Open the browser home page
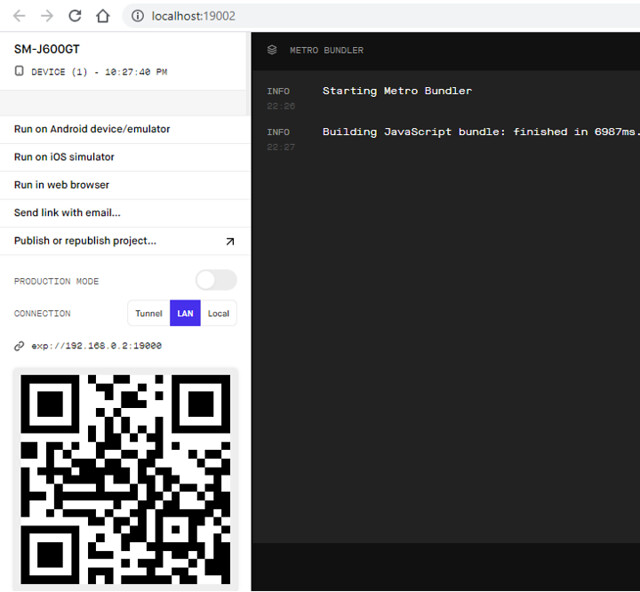The width and height of the screenshot is (640, 592). 102,16
